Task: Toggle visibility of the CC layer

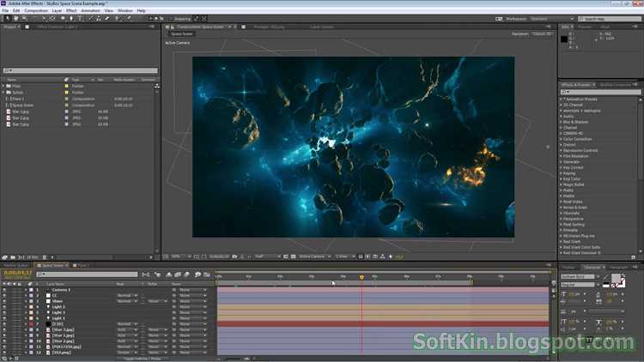Action: pyautogui.click(x=4, y=295)
